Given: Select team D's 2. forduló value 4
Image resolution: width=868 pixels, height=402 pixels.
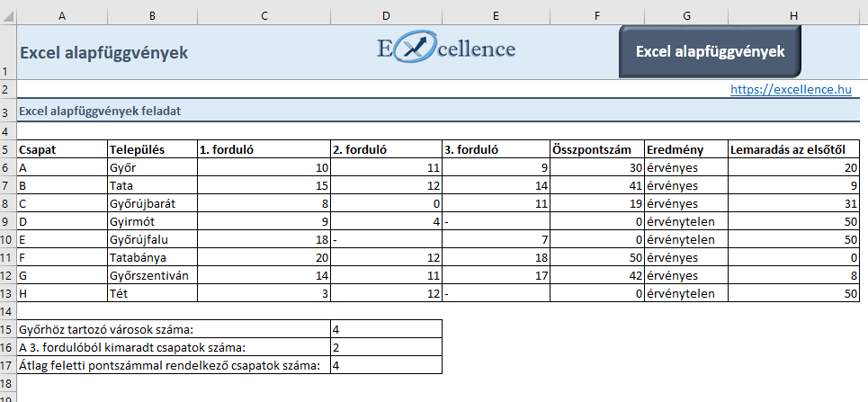Looking at the screenshot, I should click(x=387, y=221).
